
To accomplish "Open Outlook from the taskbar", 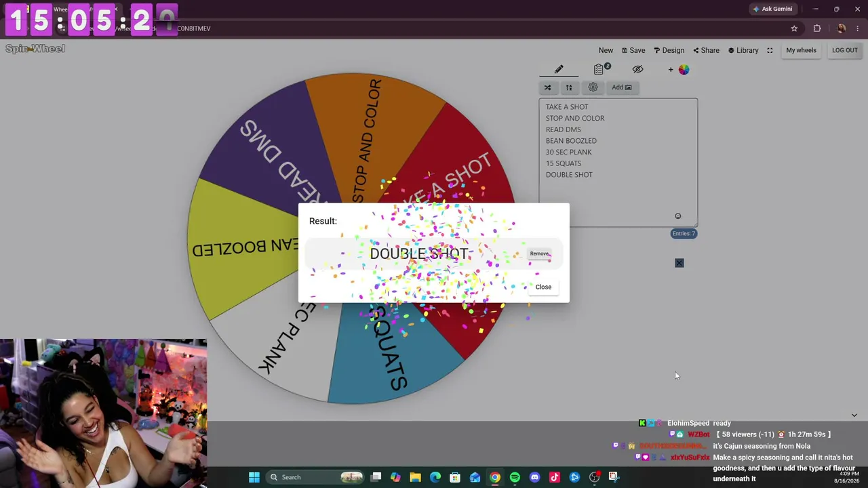I will 475,477.
